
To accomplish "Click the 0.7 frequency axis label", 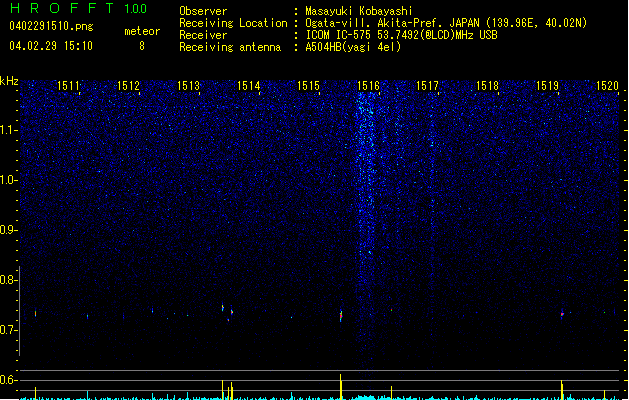I will coord(8,330).
